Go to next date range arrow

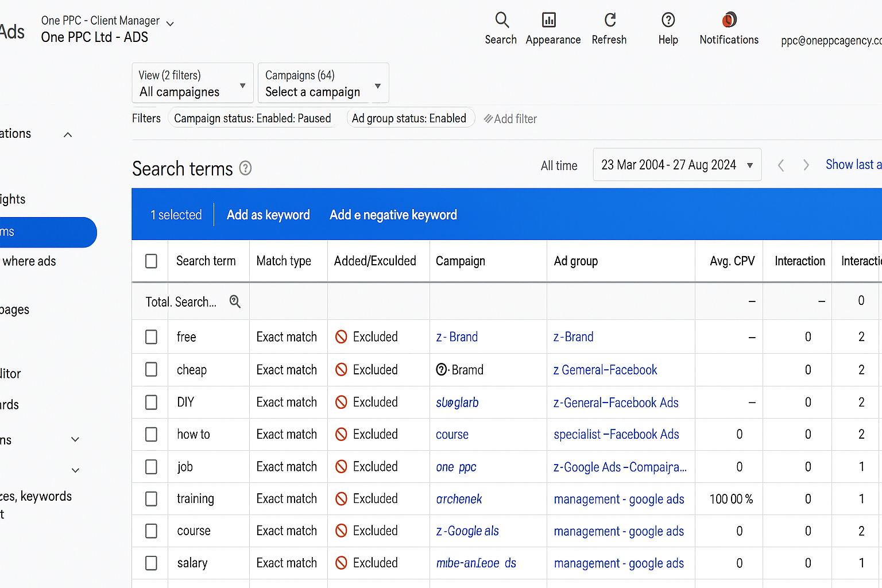tap(806, 165)
